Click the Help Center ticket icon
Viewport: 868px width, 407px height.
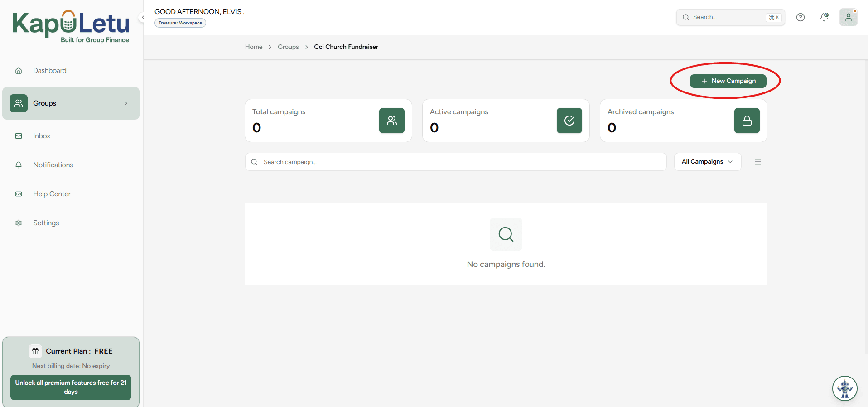pyautogui.click(x=19, y=194)
